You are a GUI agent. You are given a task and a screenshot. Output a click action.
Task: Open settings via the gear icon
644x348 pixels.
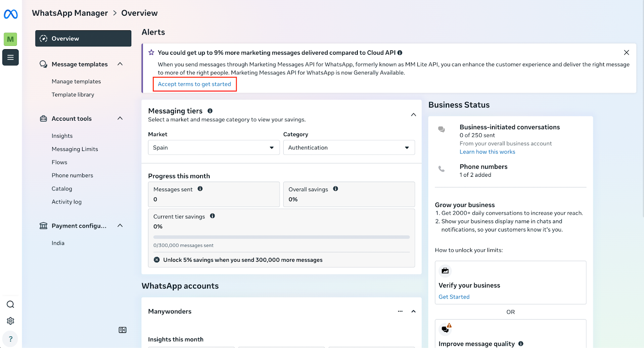click(10, 321)
